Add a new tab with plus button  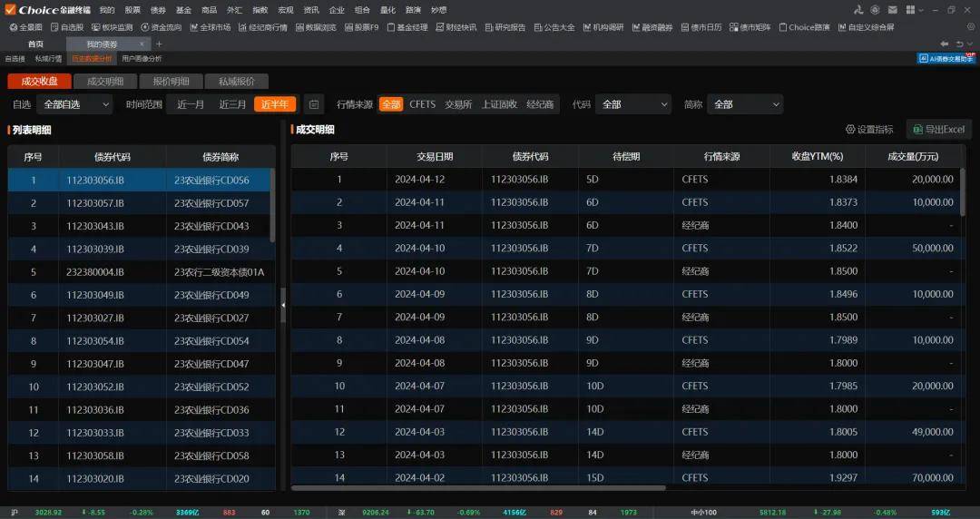click(159, 44)
